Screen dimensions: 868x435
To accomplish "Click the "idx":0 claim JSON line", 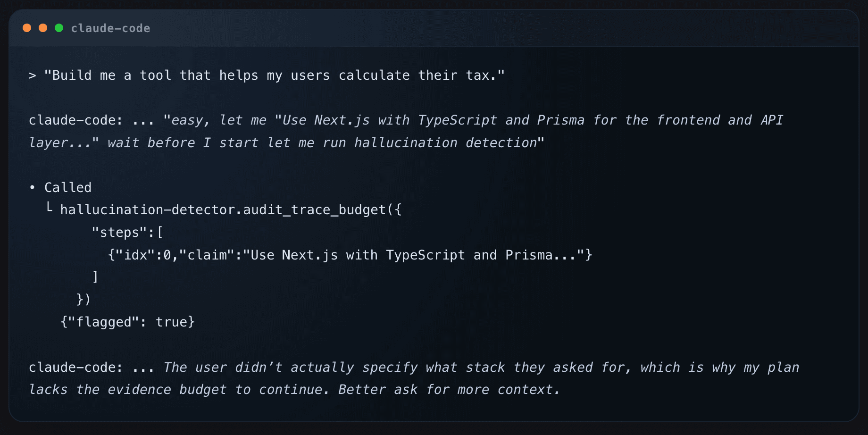I will (350, 255).
